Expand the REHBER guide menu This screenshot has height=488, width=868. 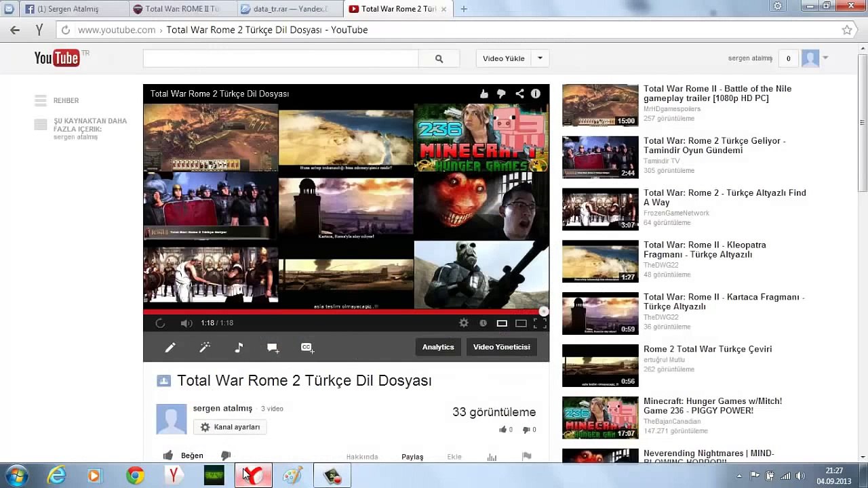[x=57, y=100]
